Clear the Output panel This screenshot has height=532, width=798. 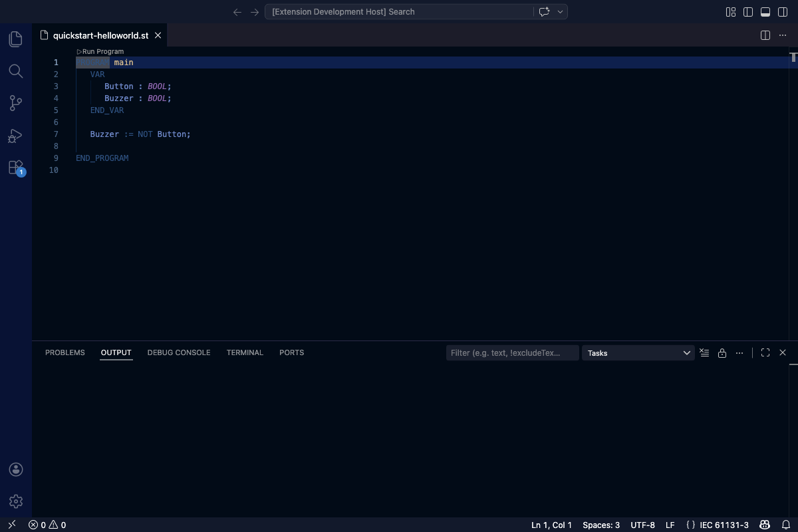pos(704,352)
